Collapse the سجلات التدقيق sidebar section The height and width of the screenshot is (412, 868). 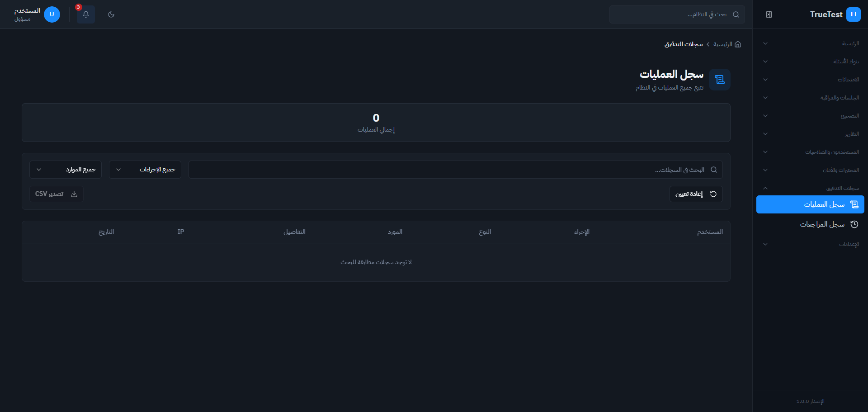810,188
